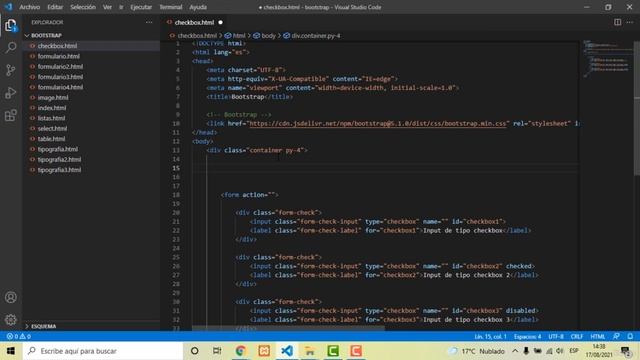Change encoding UTF-8 in status bar

tap(556, 336)
